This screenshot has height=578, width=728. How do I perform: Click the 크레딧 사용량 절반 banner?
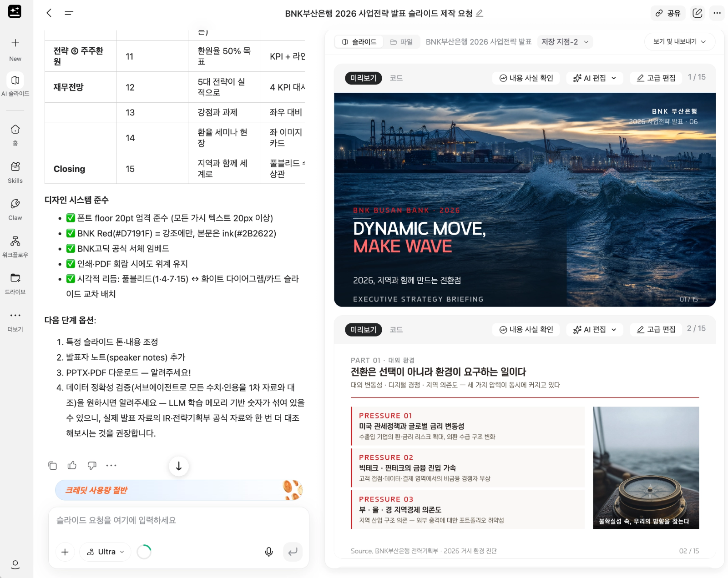point(179,490)
